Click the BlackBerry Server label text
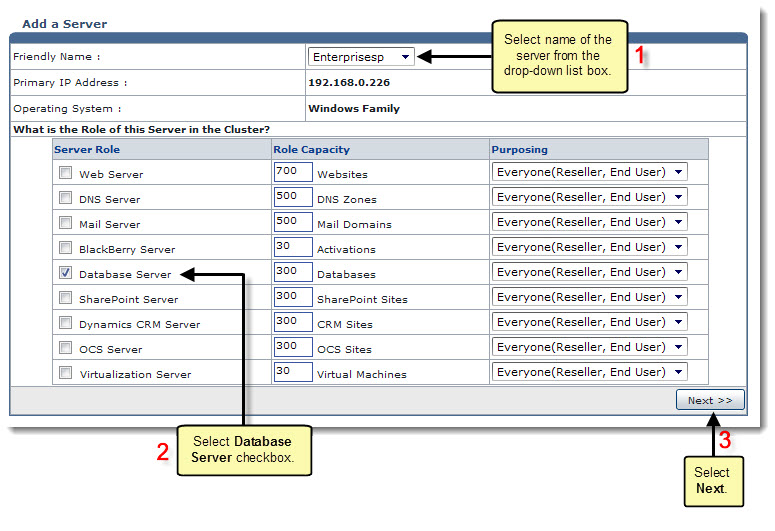Screen dimensions: 775x531 [127, 249]
